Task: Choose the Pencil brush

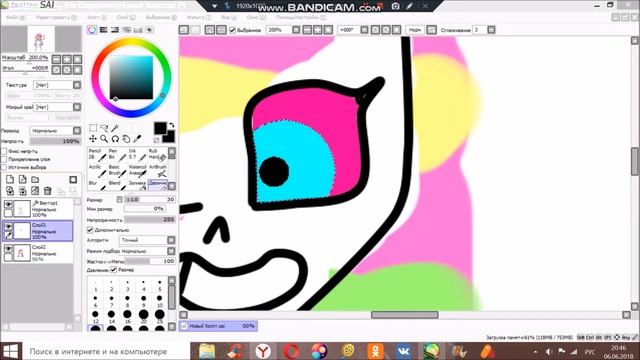Action: tap(97, 154)
